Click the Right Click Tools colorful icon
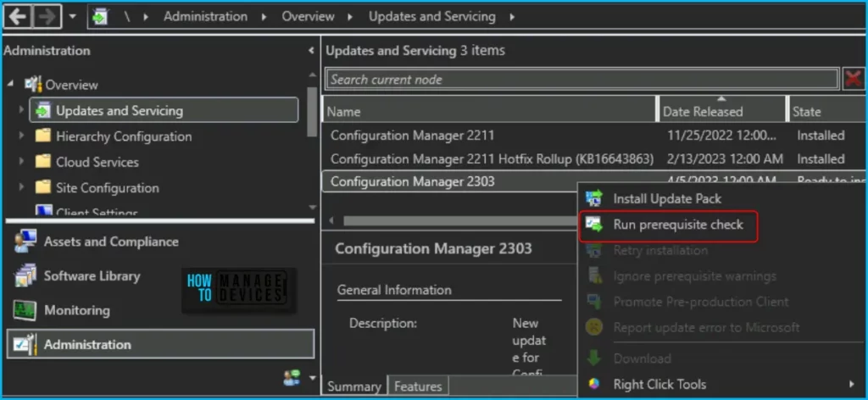868x400 pixels. pos(594,384)
